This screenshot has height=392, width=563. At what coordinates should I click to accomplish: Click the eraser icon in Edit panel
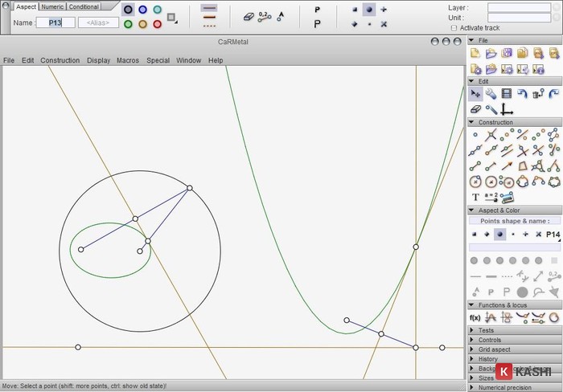click(x=475, y=109)
